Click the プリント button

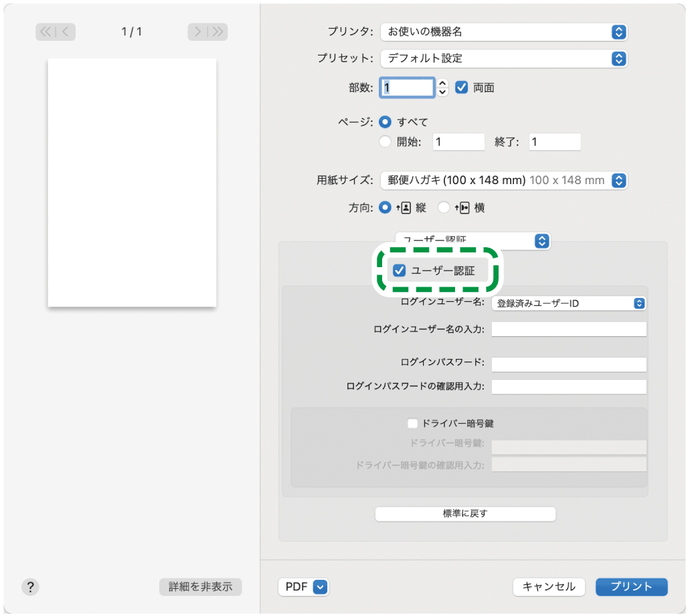[631, 587]
